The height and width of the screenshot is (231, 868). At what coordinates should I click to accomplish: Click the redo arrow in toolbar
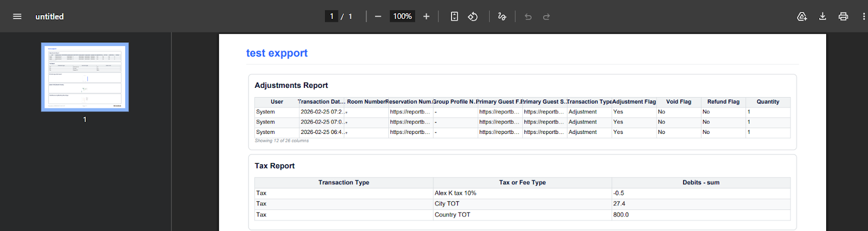546,16
